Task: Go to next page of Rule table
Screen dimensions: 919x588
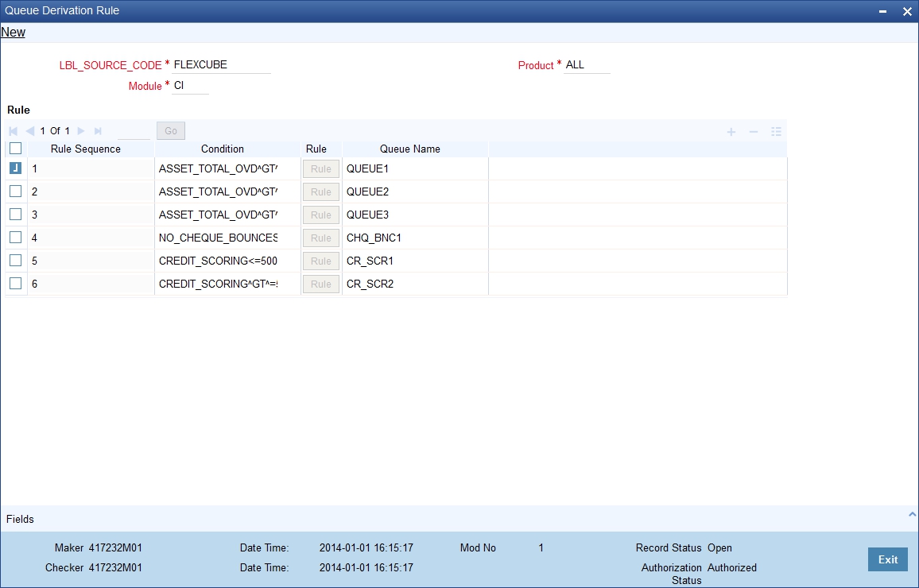Action: 81,131
